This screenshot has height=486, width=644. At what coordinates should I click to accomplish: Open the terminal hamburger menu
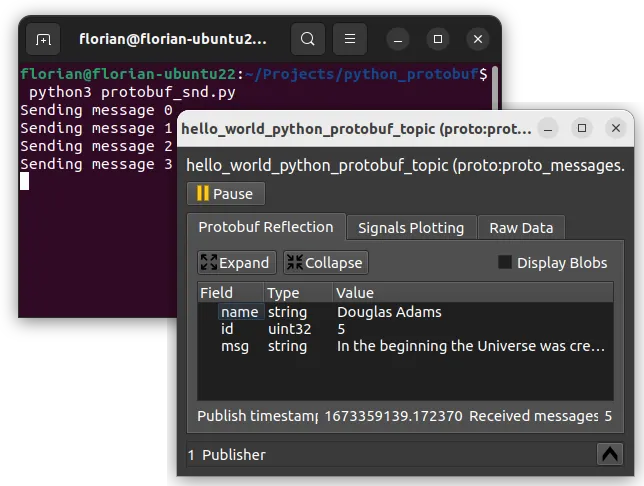point(349,40)
